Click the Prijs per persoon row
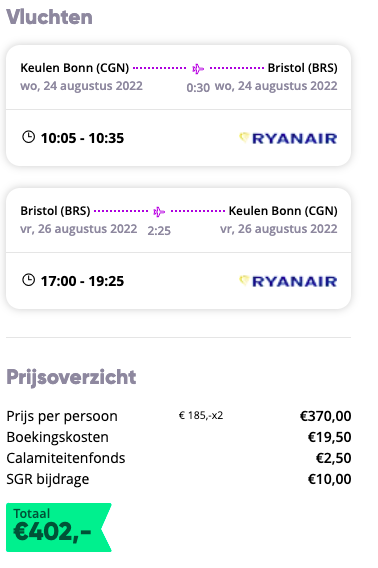 pos(179,416)
